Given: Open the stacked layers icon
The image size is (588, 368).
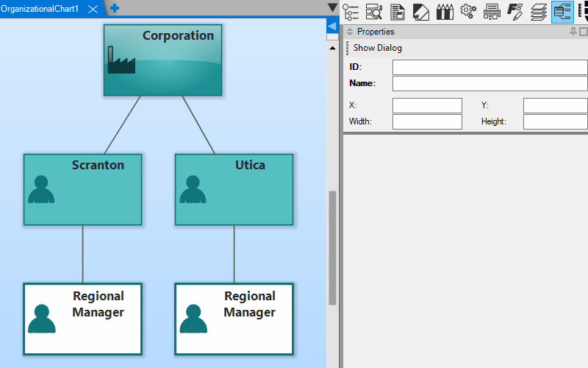Looking at the screenshot, I should (x=539, y=11).
